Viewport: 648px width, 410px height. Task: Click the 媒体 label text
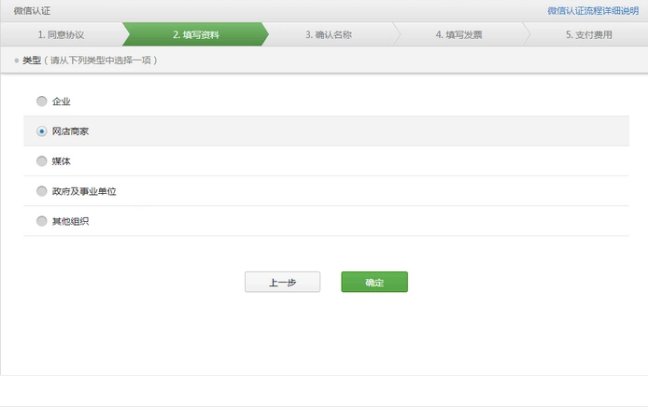[61, 161]
